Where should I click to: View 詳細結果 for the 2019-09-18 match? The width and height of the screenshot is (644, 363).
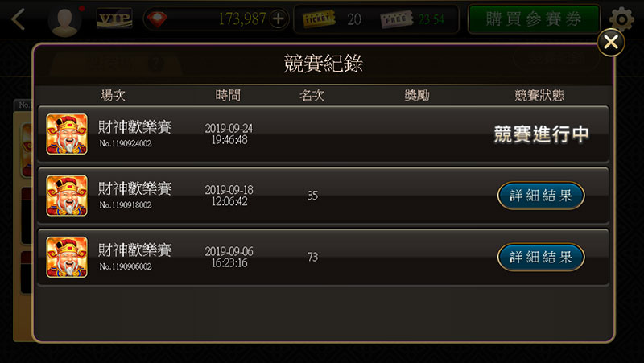541,196
